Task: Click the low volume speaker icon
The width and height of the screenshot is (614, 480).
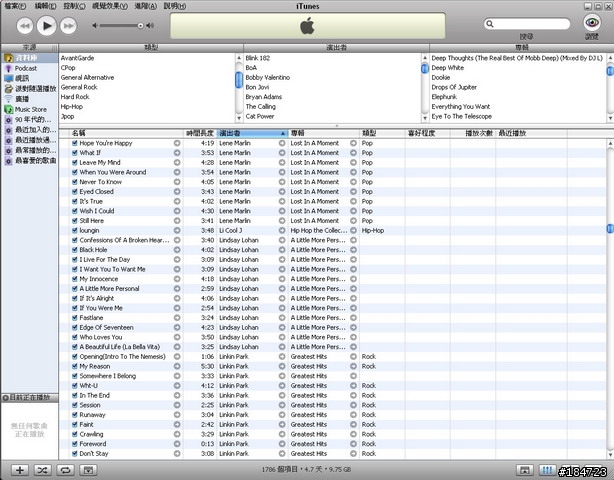Action: click(x=95, y=26)
